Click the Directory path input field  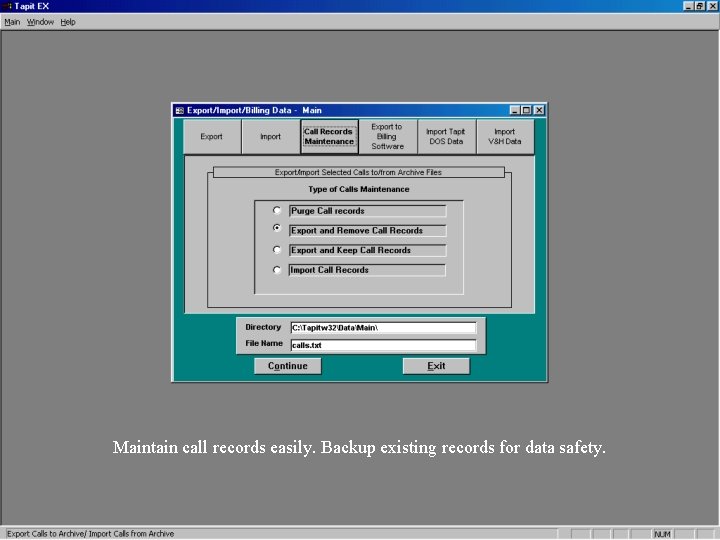[383, 328]
